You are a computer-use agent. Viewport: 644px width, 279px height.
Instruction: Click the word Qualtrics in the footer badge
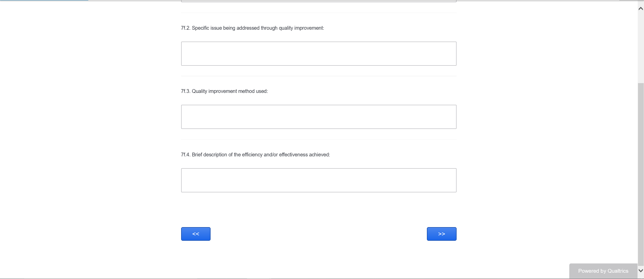[618, 271]
